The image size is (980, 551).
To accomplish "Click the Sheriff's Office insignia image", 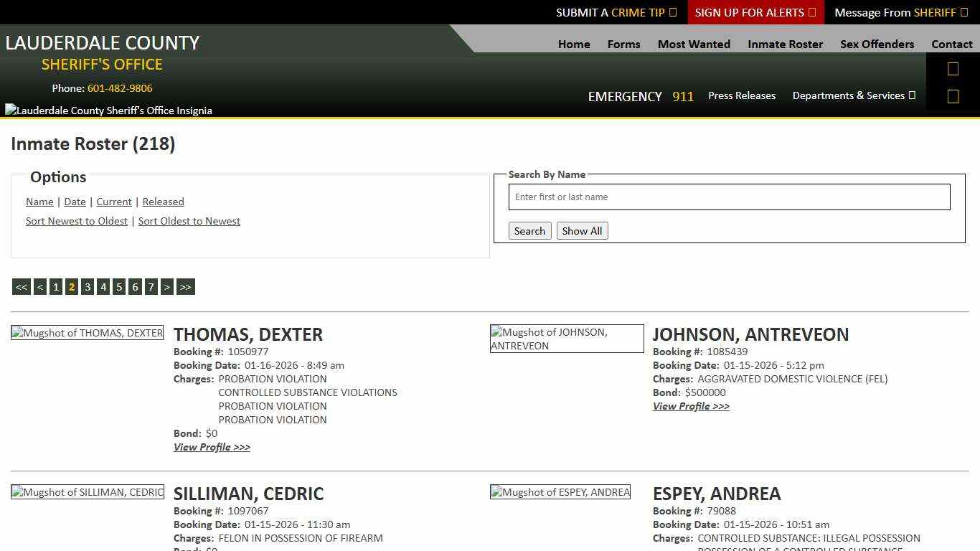I will pos(108,110).
